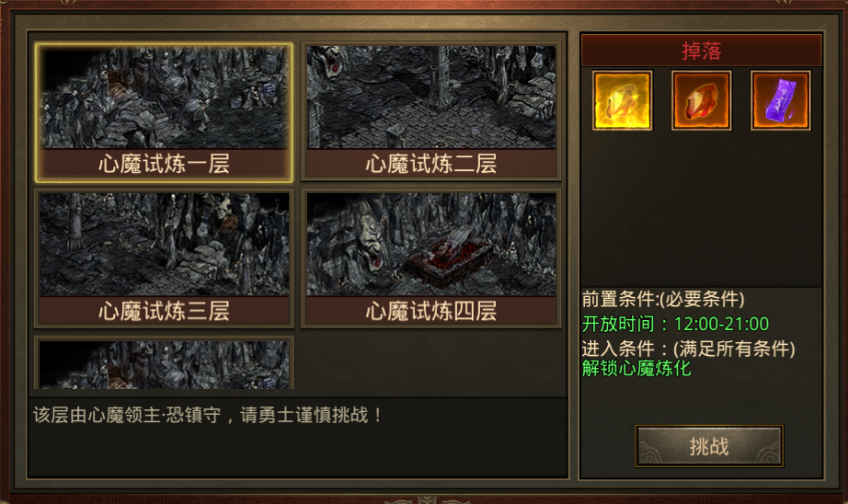This screenshot has width=848, height=504.
Task: Click the 心魔试炼四层 label bar
Action: [431, 311]
